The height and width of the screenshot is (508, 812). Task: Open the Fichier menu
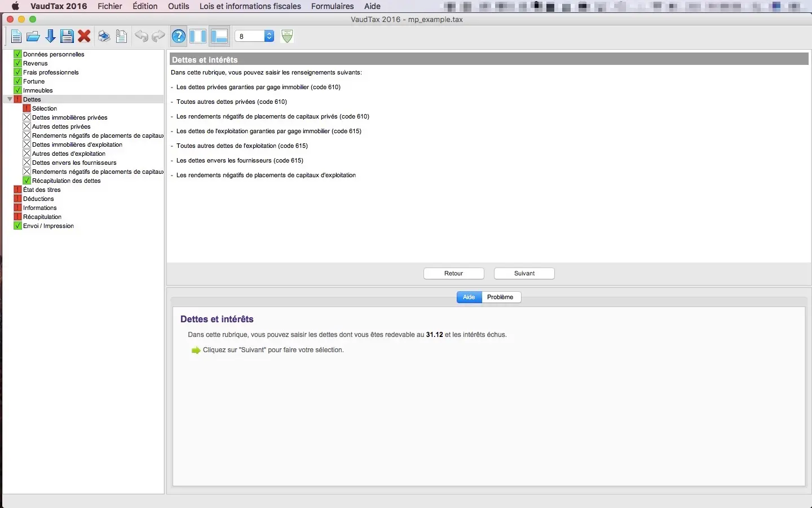click(110, 6)
